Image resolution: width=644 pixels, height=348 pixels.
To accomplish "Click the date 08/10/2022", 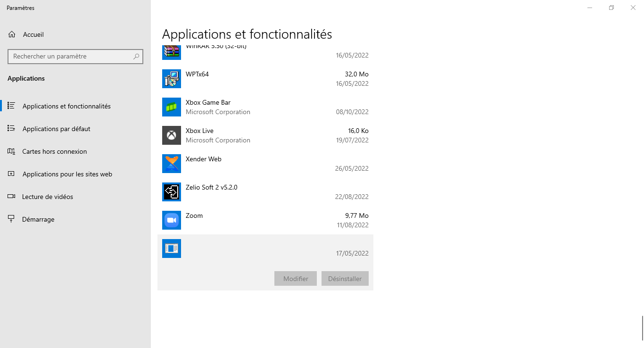I will 352,112.
